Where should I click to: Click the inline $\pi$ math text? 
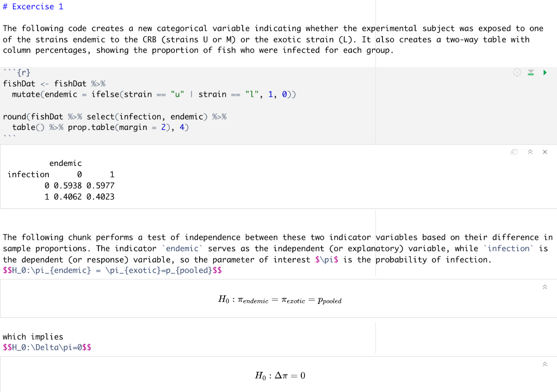pos(326,260)
